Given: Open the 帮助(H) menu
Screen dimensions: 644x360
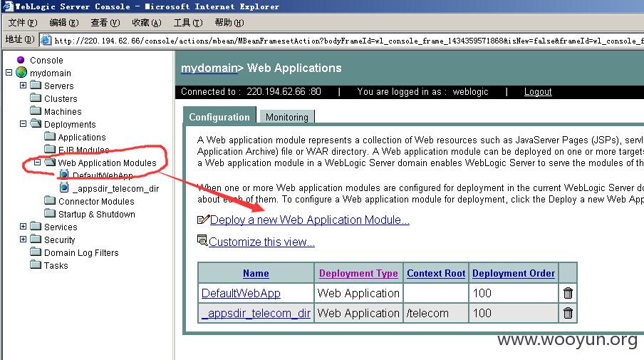Looking at the screenshot, I should (x=229, y=23).
